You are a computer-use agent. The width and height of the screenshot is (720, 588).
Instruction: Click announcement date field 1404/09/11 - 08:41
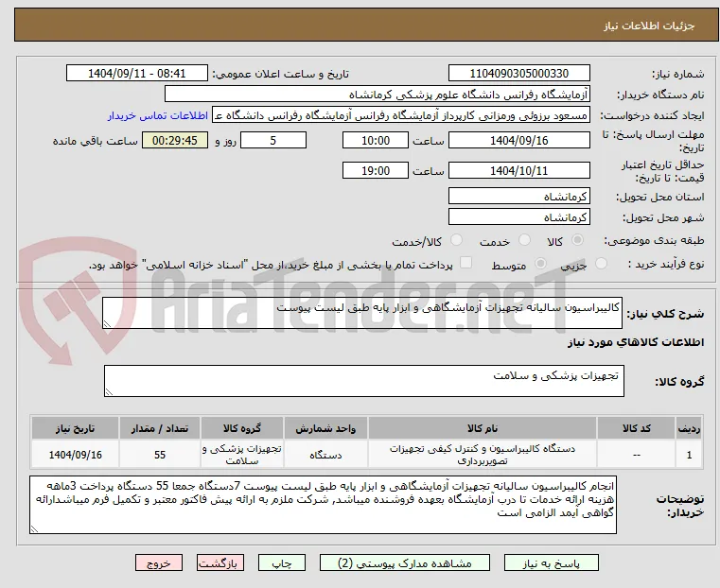137,74
